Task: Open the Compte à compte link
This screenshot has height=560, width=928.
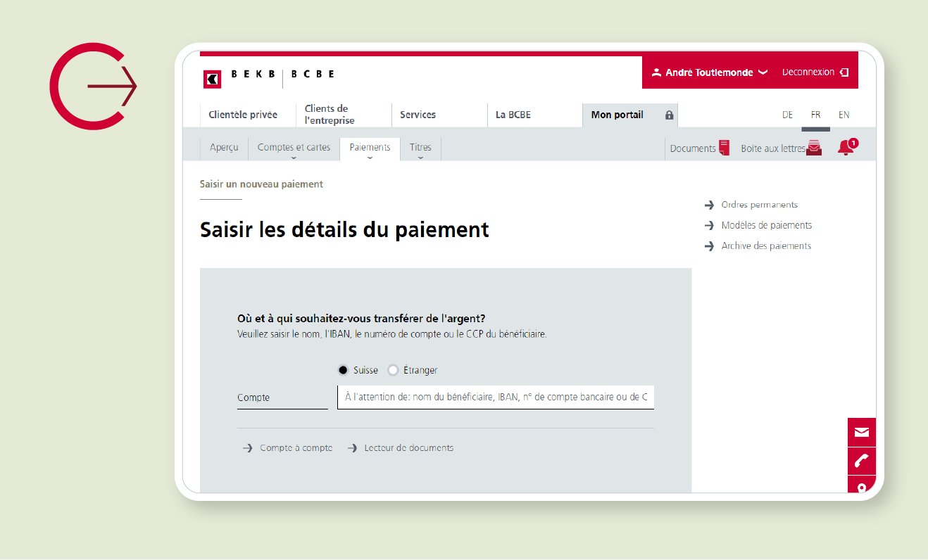Action: pos(296,447)
